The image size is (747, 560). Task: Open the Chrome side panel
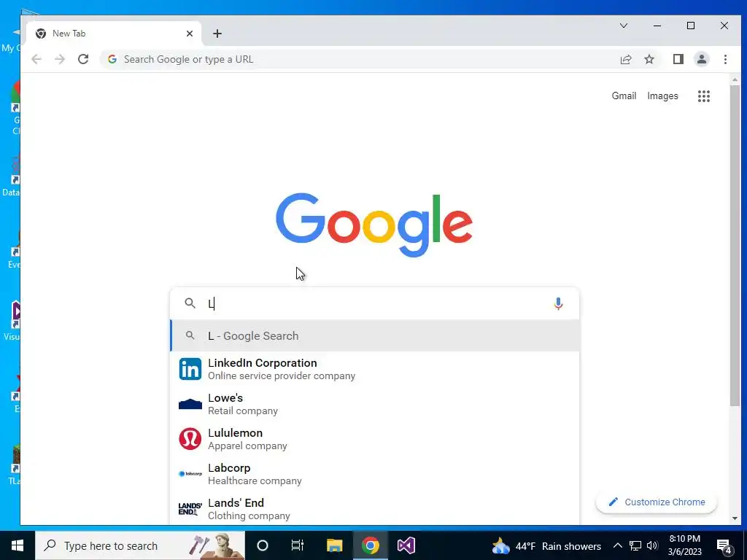click(678, 59)
